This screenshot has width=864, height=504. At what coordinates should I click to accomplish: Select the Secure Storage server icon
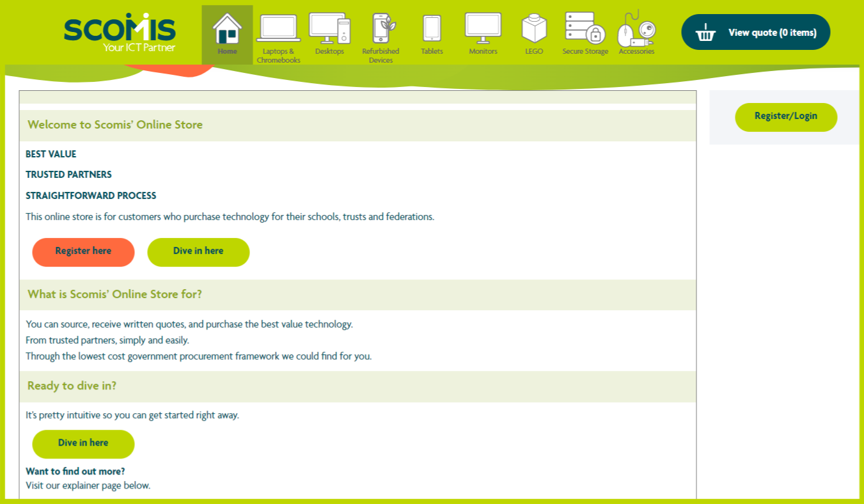[585, 28]
